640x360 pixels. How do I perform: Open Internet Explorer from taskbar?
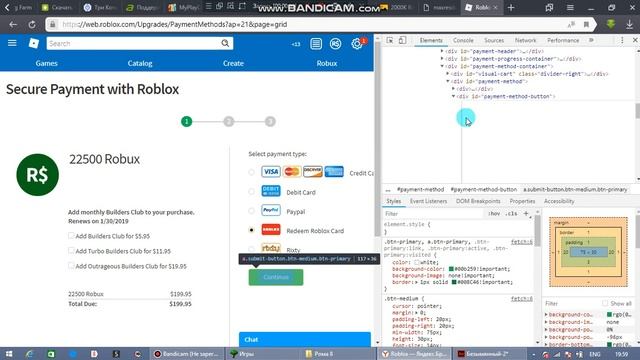click(29, 354)
